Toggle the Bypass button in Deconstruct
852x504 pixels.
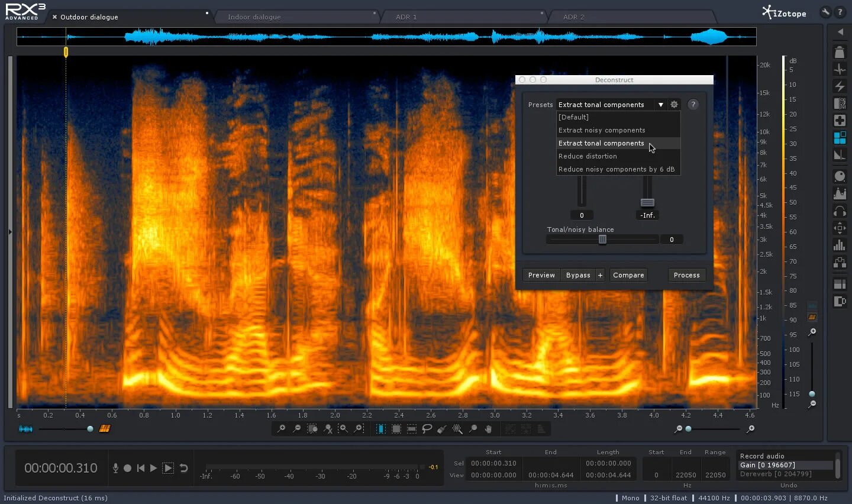(578, 275)
